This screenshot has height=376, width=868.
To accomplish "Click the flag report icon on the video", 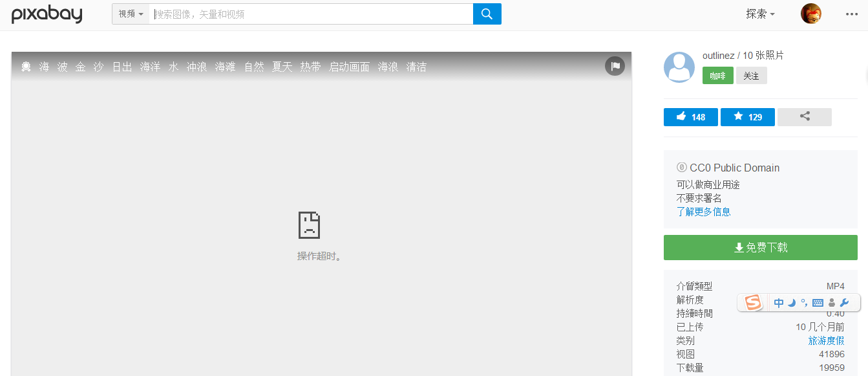I will 615,65.
